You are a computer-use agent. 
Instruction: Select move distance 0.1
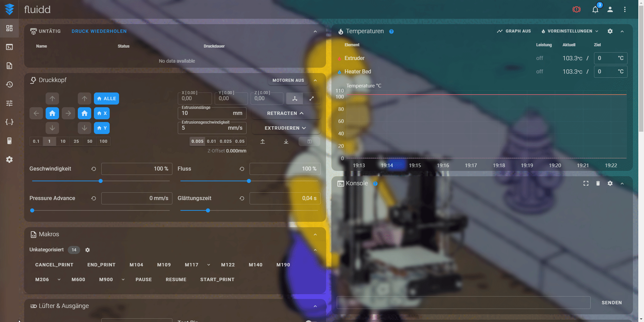(x=36, y=141)
